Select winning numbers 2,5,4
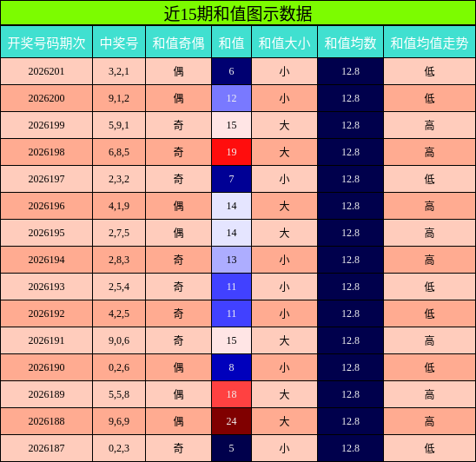Viewport: 476px width, 462px height. click(x=119, y=287)
